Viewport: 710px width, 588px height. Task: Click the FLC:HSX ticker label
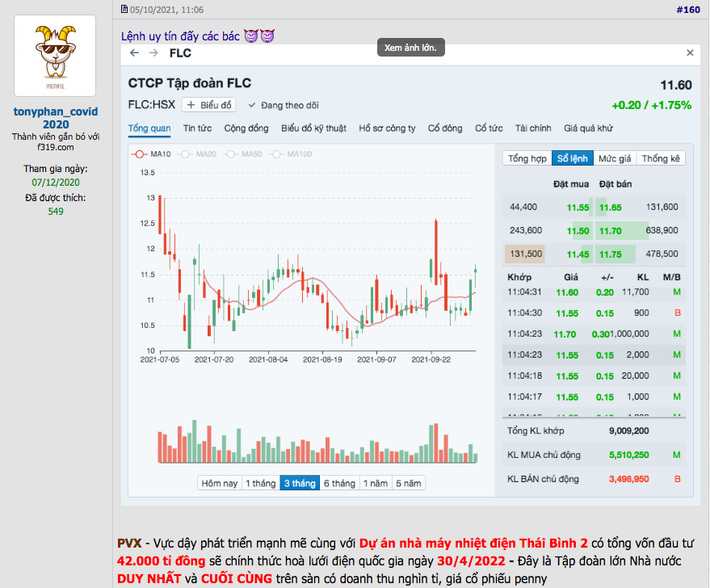coord(151,104)
